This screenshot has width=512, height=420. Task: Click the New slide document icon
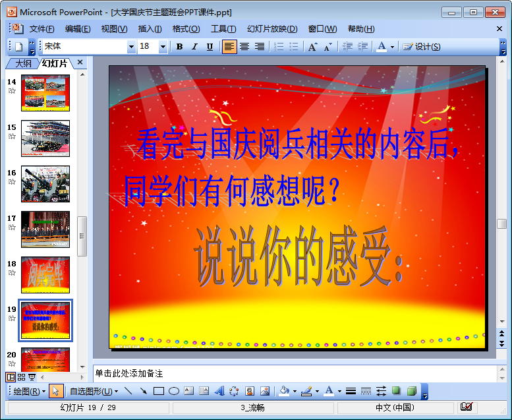18,47
